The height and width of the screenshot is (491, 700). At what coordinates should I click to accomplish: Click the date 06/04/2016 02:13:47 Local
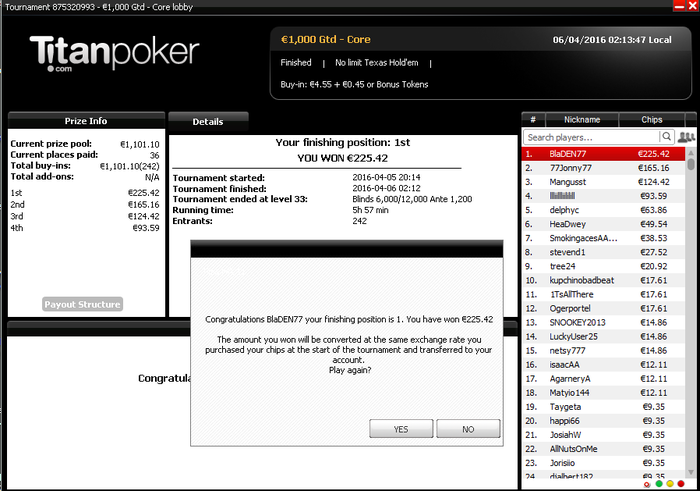[612, 40]
